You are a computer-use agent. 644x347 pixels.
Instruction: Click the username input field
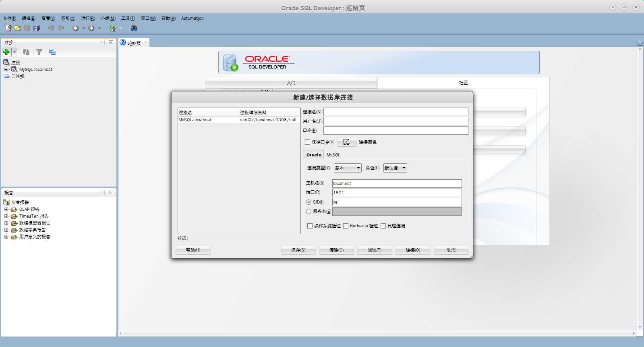(x=396, y=121)
